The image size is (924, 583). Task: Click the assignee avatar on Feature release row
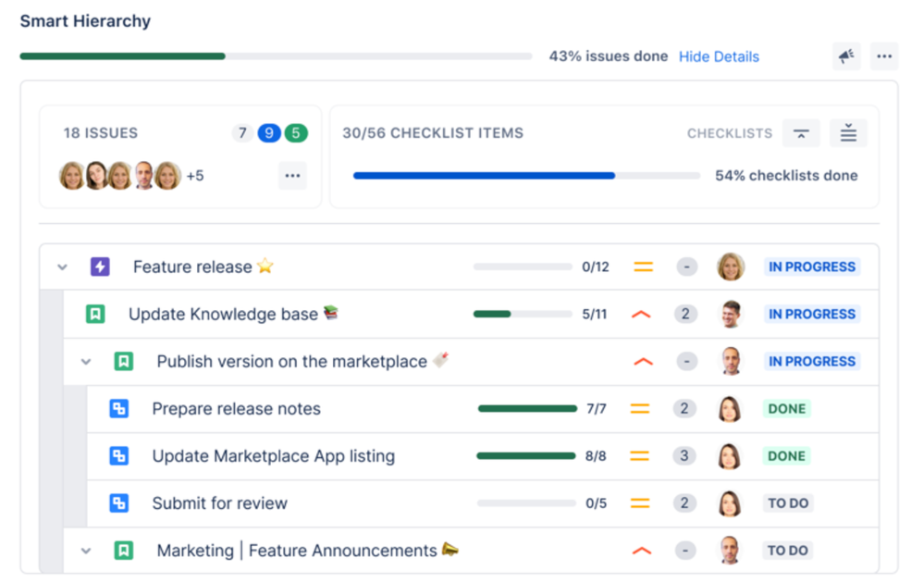(731, 267)
